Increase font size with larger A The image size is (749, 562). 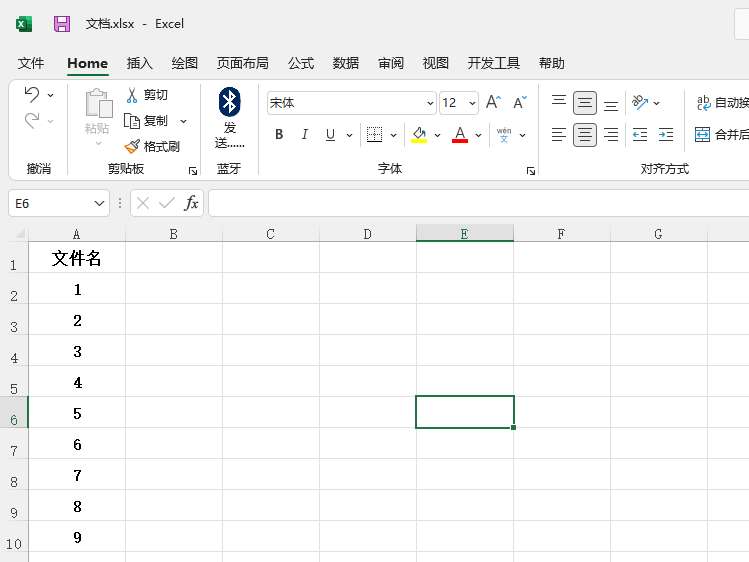(493, 102)
